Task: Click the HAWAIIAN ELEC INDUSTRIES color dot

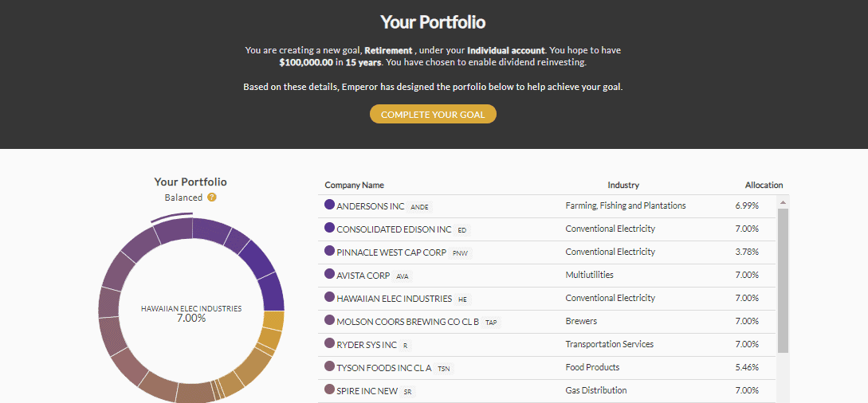Action: coord(329,297)
